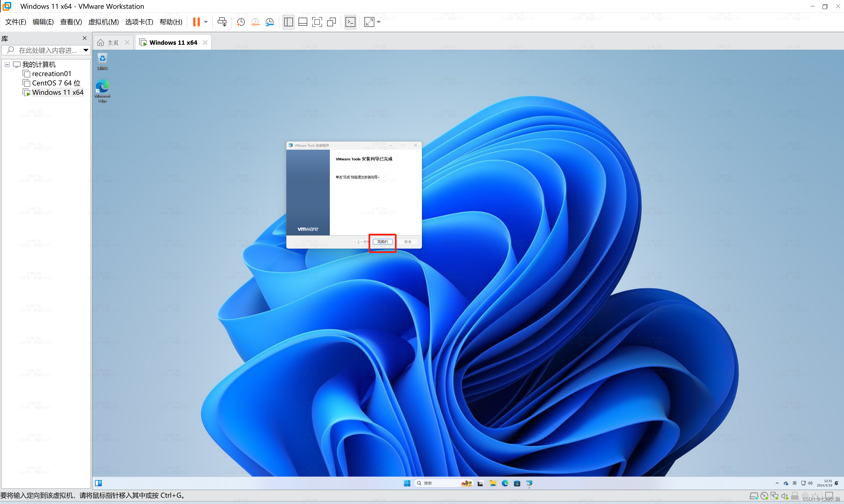Open Task View on guest taskbar
844x504 pixels.
pyautogui.click(x=480, y=483)
